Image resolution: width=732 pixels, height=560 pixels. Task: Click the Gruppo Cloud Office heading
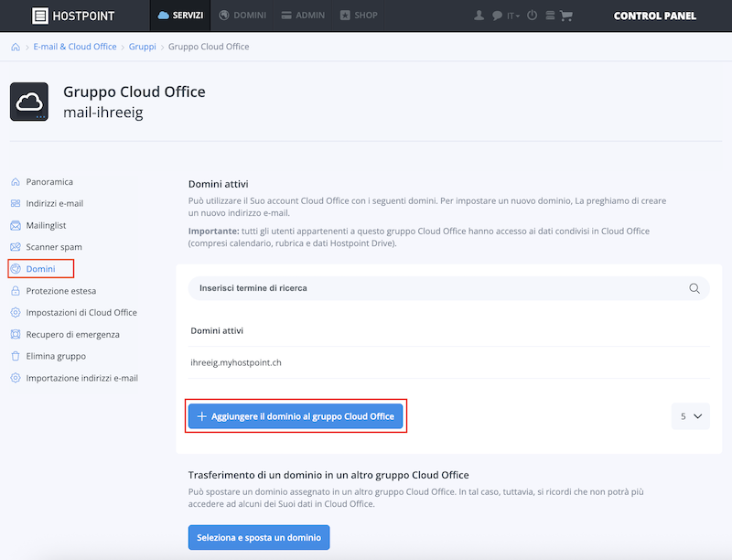coord(134,92)
